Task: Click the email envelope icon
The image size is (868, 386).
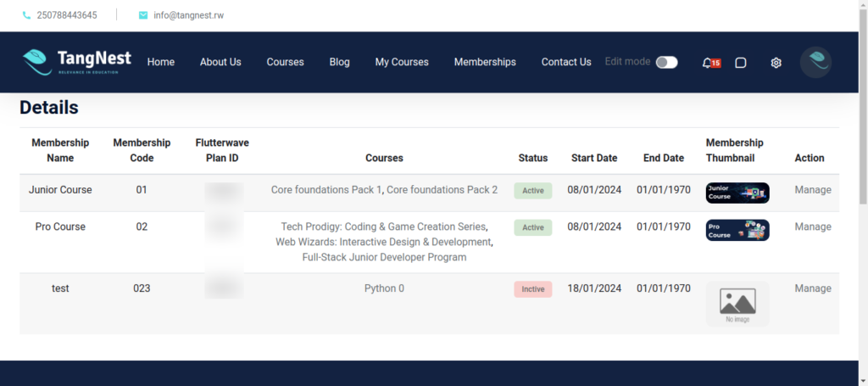Action: tap(142, 15)
